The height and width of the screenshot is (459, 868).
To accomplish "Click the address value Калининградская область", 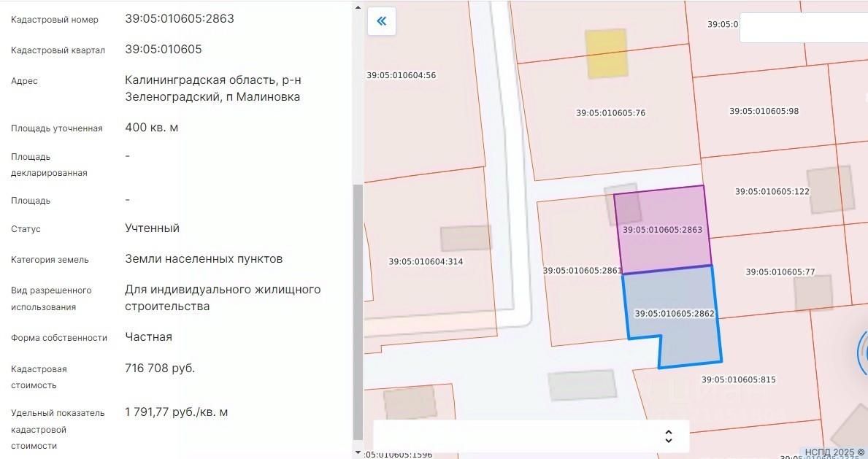I will point(212,88).
